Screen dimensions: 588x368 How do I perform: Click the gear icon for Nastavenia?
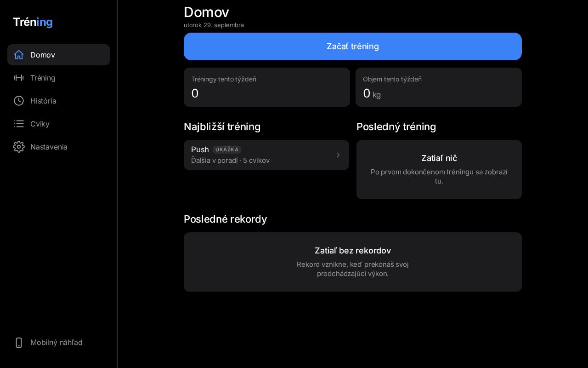pos(19,147)
